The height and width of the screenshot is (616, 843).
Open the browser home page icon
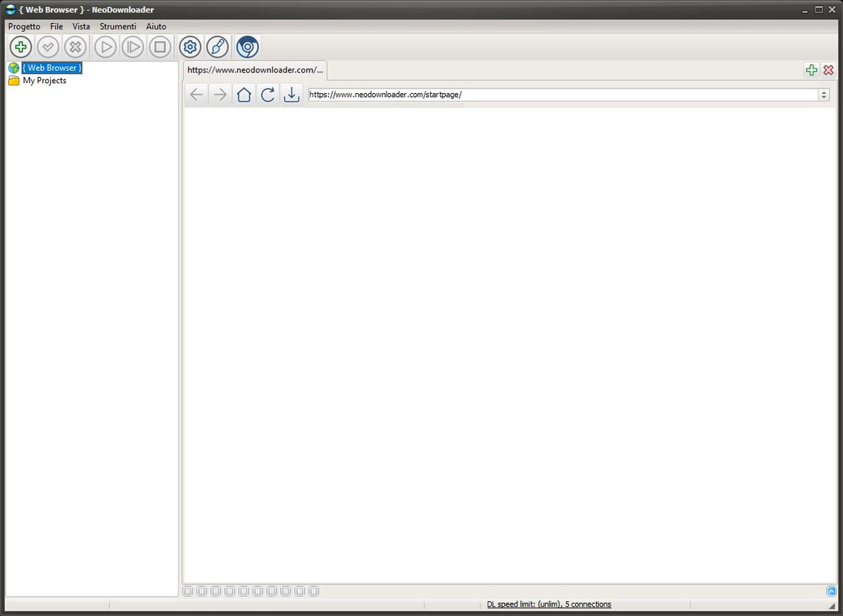pyautogui.click(x=244, y=95)
